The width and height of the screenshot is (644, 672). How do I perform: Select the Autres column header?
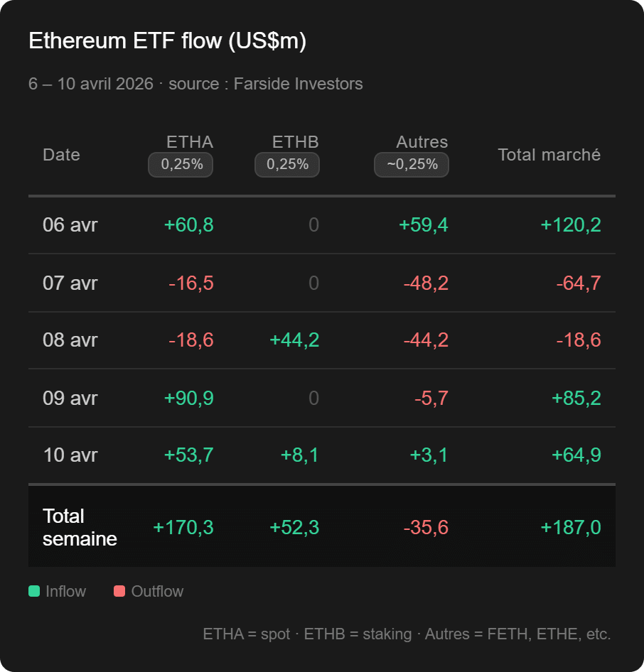422,142
